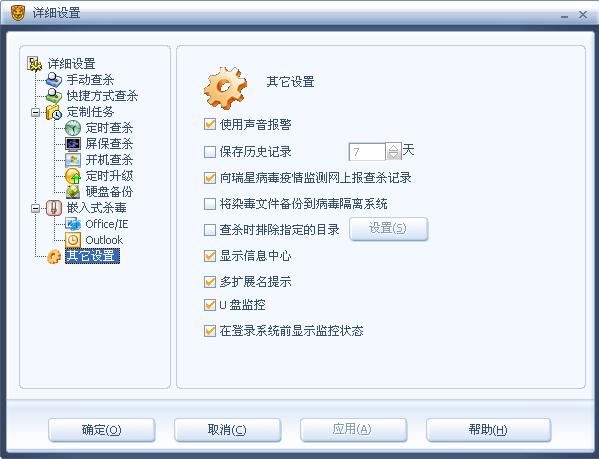Screen dimensions: 599x459
Task: Select the 硬盘备份 disk icon
Action: pyautogui.click(x=73, y=192)
